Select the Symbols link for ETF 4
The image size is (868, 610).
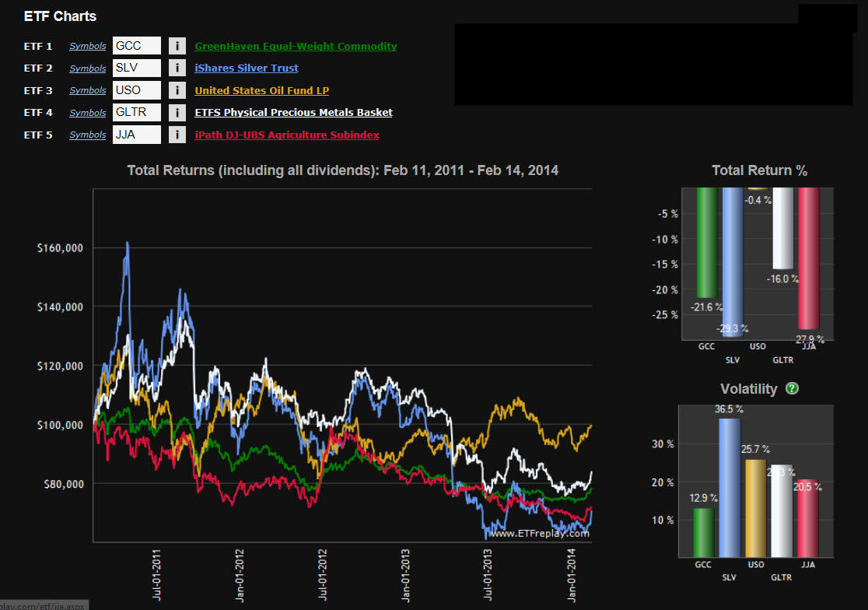[88, 113]
